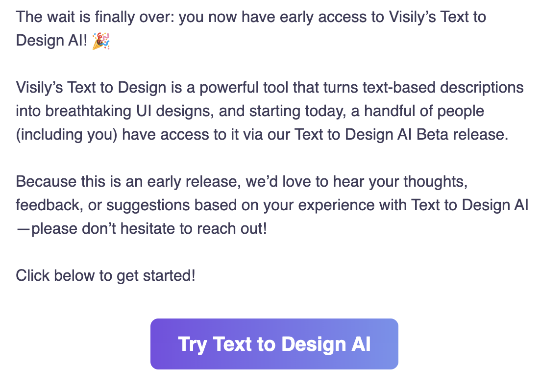Click "we'd love to hear your thoughts"
Viewport: 541px width, 392px height.
354,182
